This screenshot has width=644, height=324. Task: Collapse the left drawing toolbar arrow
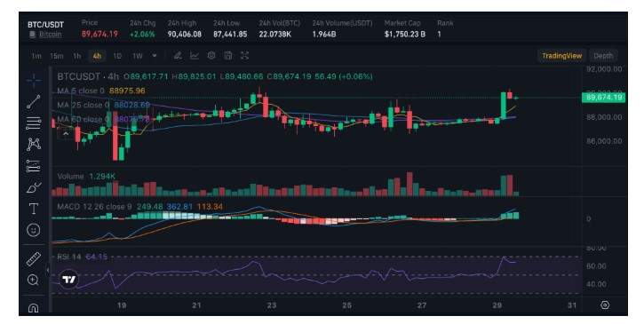[x=48, y=270]
